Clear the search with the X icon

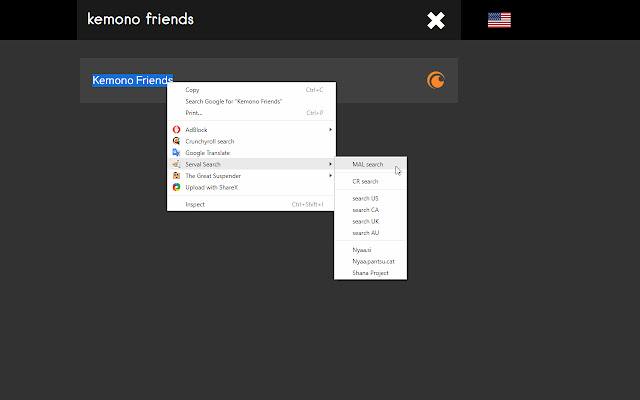[436, 20]
